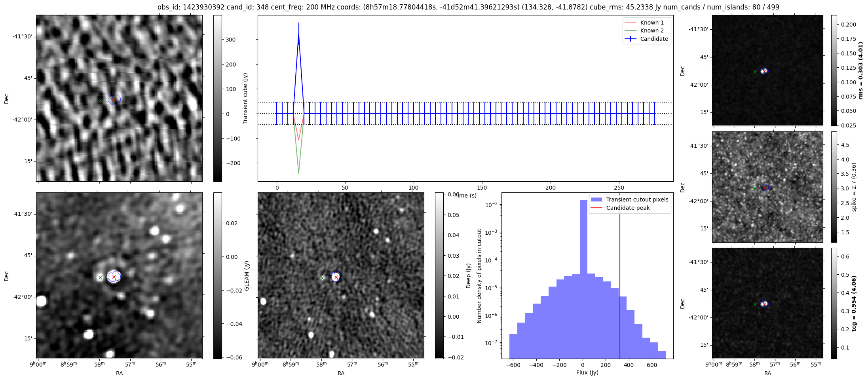Click the green x marker in the tcg panel

tap(755, 304)
